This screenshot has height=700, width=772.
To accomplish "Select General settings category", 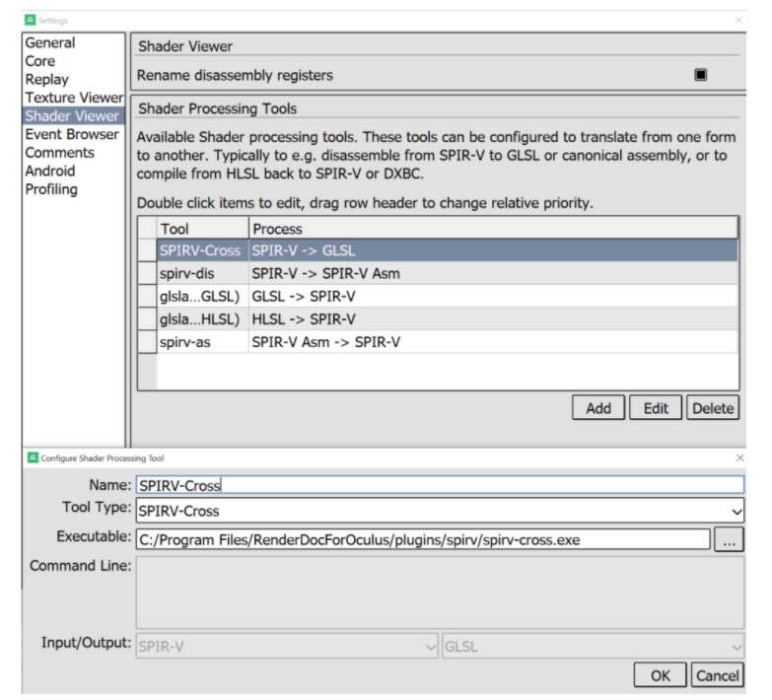I will [x=50, y=42].
